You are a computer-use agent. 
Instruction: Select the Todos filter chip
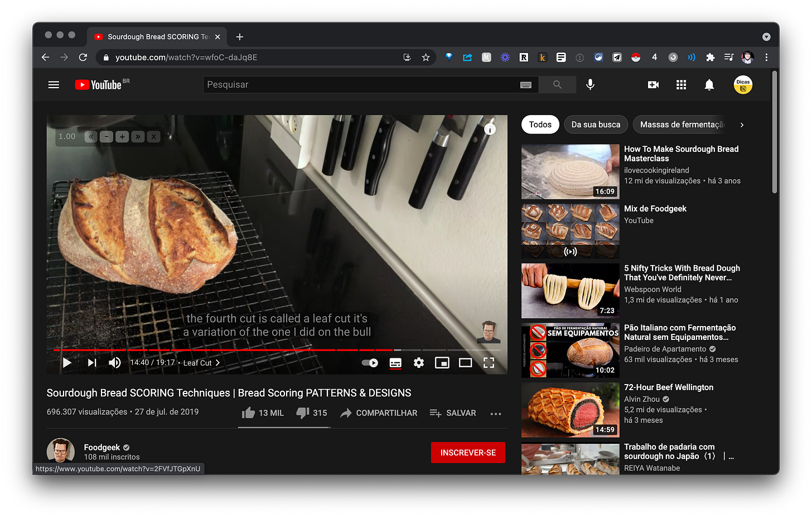point(540,124)
